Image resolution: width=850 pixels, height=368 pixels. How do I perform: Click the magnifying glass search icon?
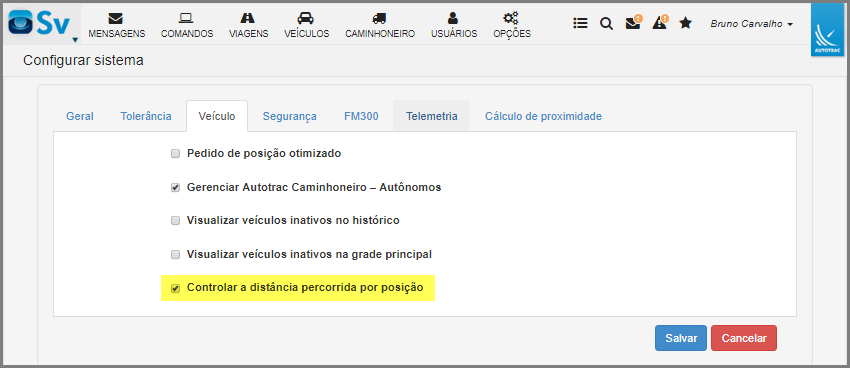coord(606,23)
